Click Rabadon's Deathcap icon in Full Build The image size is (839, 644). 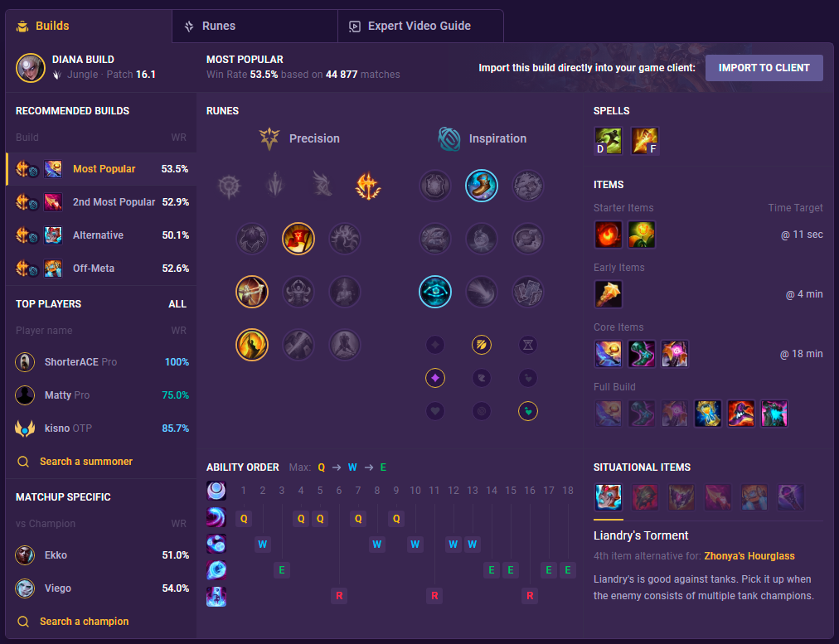pyautogui.click(x=740, y=414)
